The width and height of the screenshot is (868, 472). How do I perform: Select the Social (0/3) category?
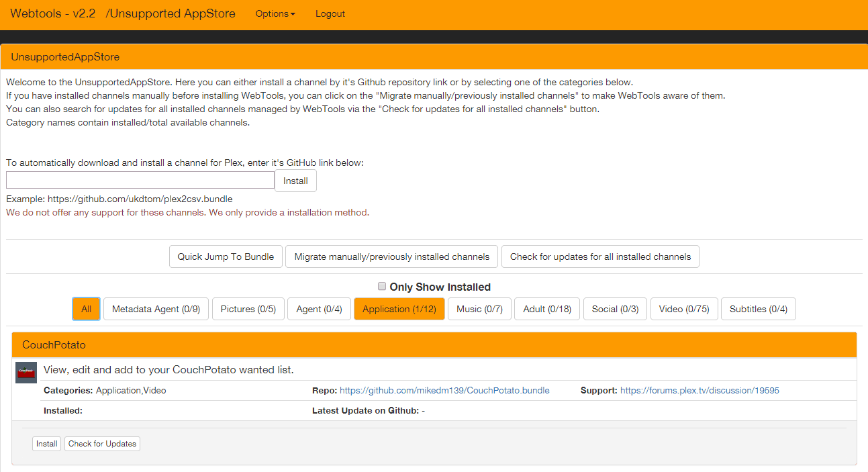[615, 309]
